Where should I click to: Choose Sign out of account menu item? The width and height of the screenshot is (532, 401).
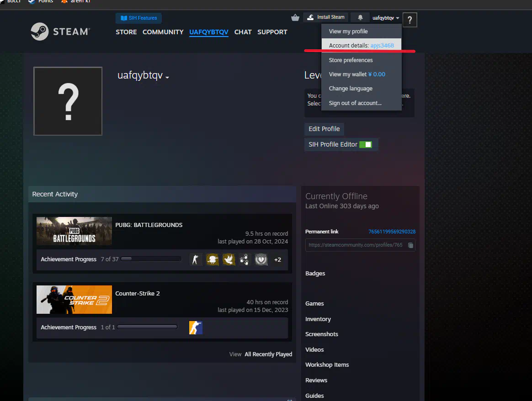[355, 103]
